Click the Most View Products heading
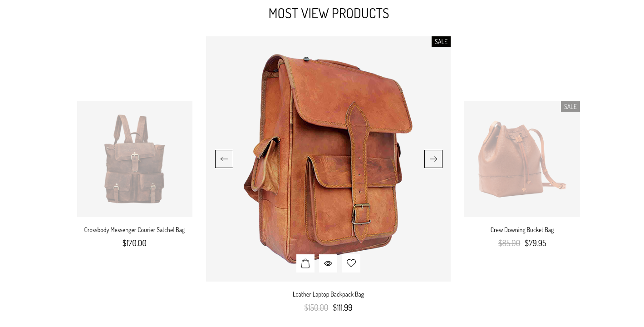The height and width of the screenshot is (327, 644). click(329, 13)
